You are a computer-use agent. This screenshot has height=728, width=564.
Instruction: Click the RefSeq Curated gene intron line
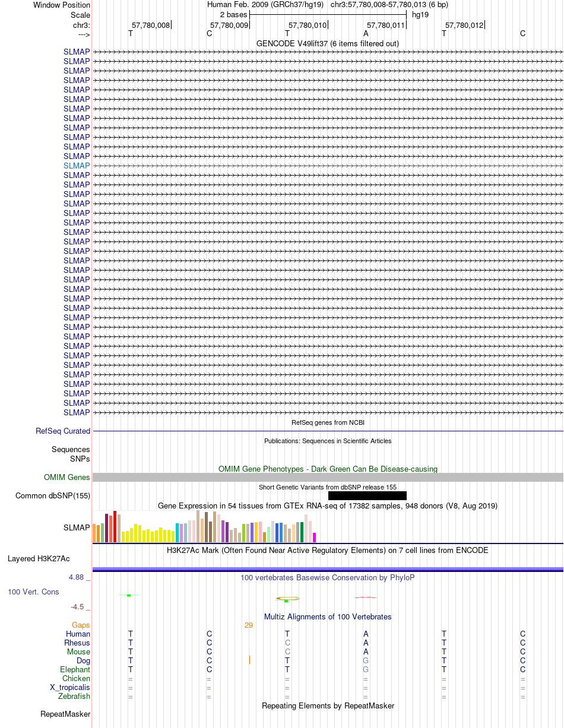point(328,431)
